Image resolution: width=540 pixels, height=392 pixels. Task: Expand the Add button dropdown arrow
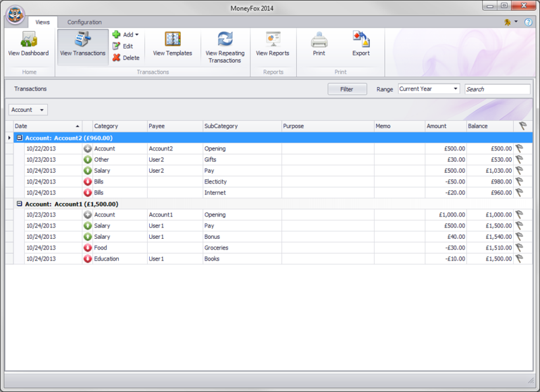click(136, 34)
